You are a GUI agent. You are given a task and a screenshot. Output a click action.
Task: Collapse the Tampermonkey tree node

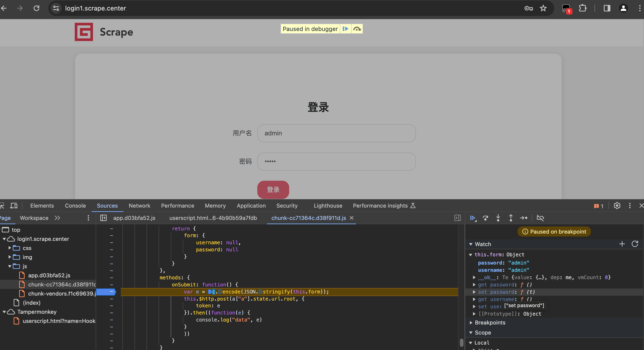tap(4, 312)
